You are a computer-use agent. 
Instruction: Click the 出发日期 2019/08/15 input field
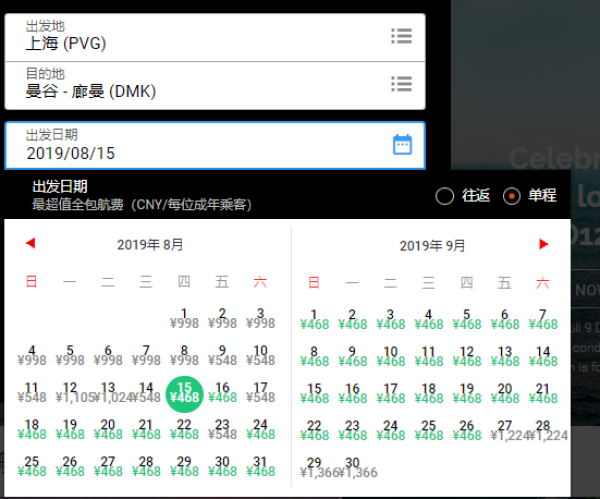point(215,145)
